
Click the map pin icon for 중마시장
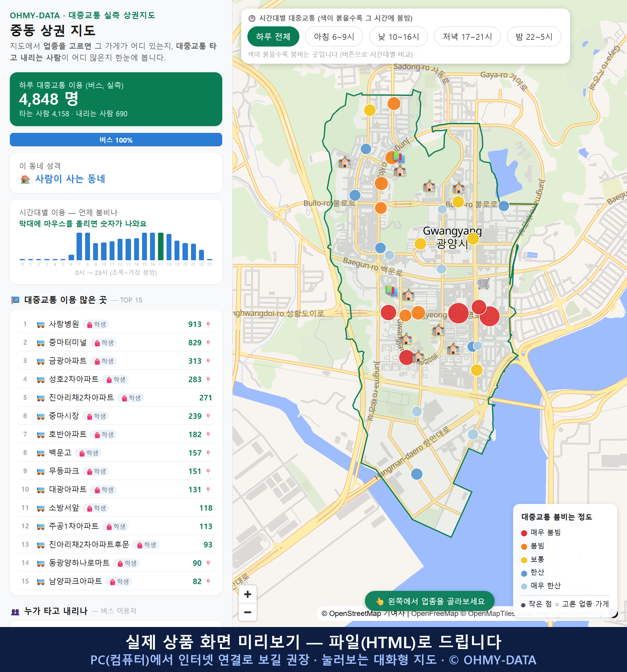pyautogui.click(x=208, y=416)
